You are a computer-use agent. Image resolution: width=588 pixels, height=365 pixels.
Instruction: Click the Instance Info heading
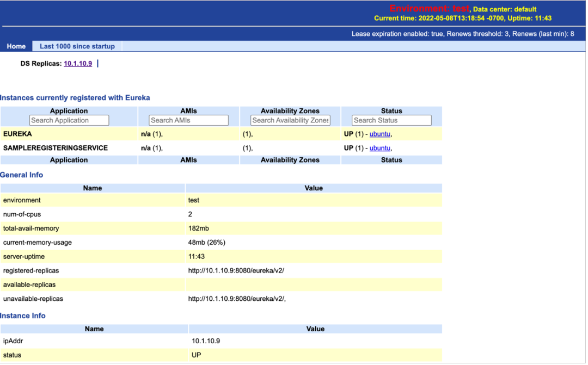tap(22, 316)
